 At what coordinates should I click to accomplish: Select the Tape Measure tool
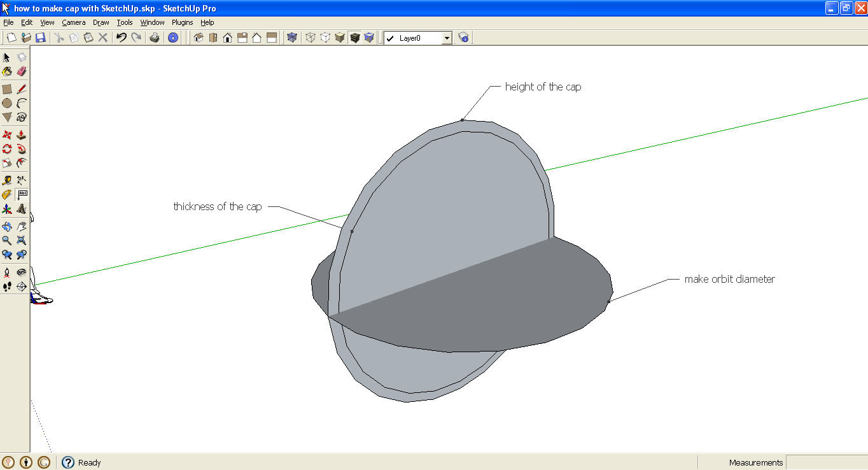pos(7,180)
